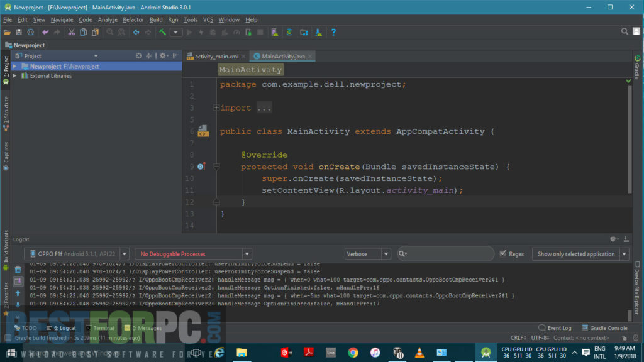Image resolution: width=644 pixels, height=362 pixels.
Task: Click the Collapse All icon in Project panel
Action: [x=148, y=56]
